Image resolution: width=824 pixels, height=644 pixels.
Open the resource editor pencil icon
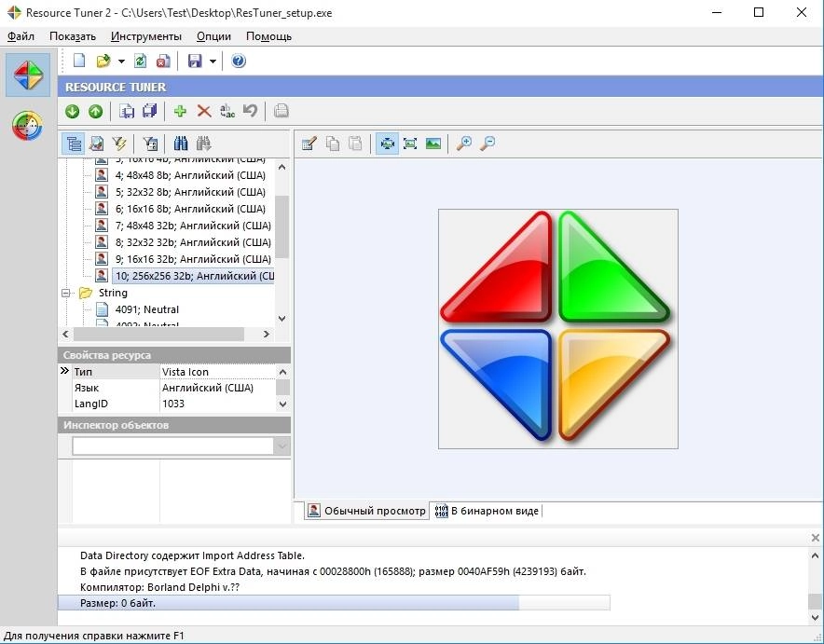tap(309, 144)
